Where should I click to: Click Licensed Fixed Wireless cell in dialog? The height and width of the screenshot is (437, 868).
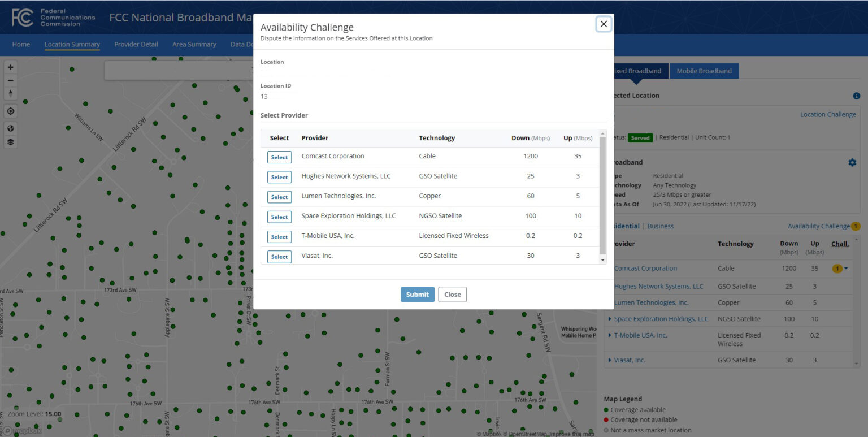pos(454,236)
